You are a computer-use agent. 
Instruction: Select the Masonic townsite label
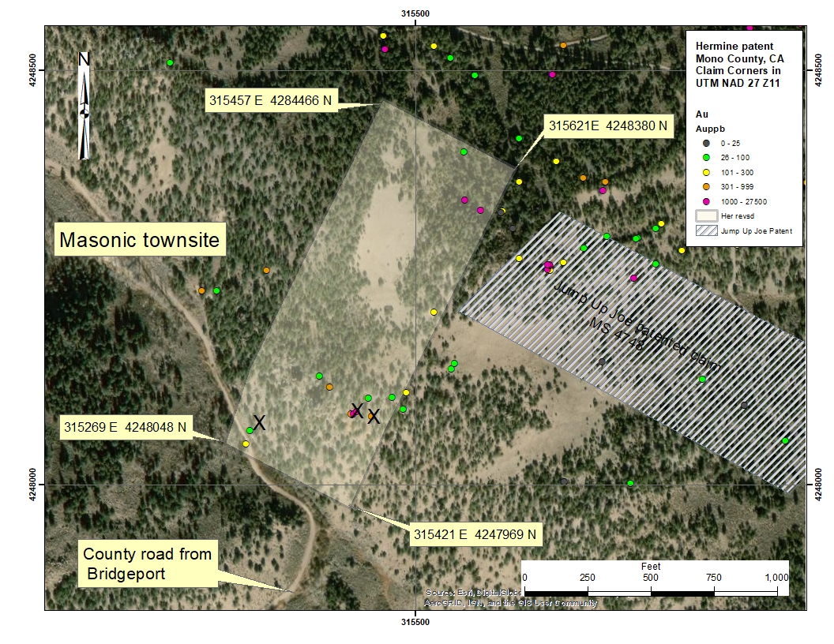(139, 240)
